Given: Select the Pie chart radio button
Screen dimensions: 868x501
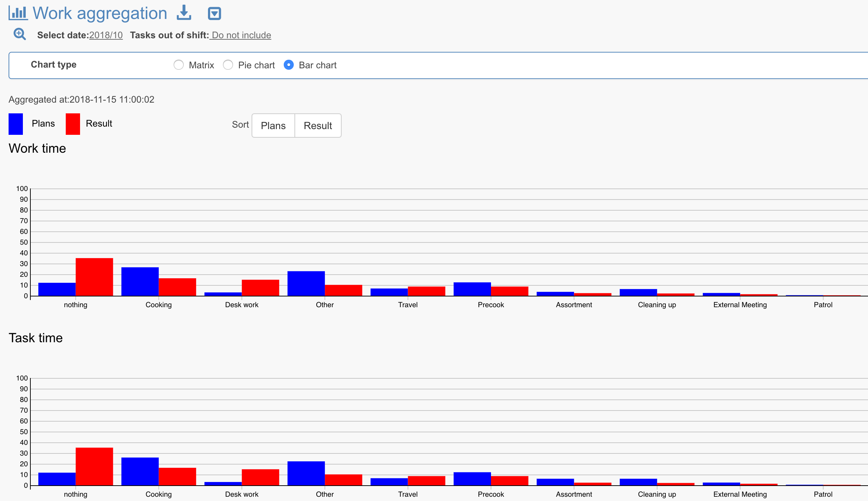Looking at the screenshot, I should tap(228, 65).
